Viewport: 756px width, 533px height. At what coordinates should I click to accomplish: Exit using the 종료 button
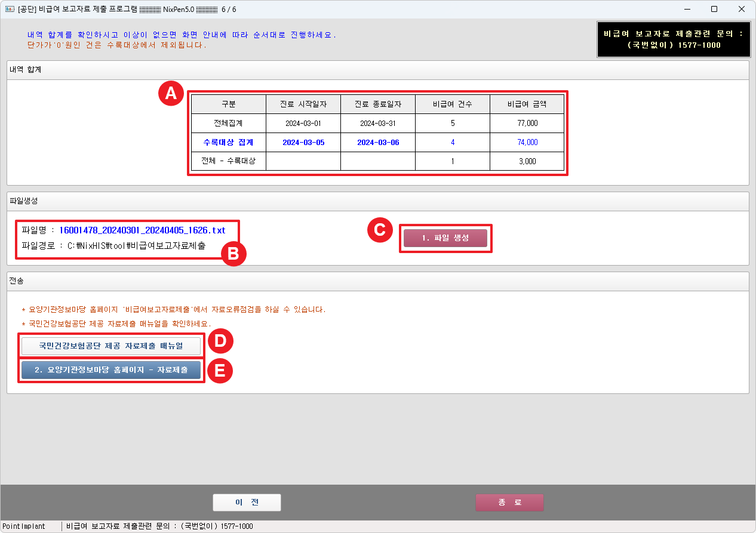coord(509,503)
